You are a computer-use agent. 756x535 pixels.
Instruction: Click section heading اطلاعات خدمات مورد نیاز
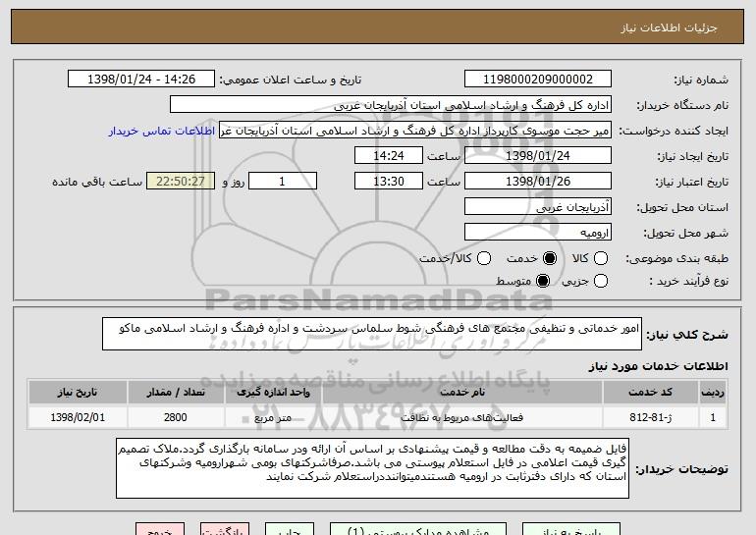658,366
